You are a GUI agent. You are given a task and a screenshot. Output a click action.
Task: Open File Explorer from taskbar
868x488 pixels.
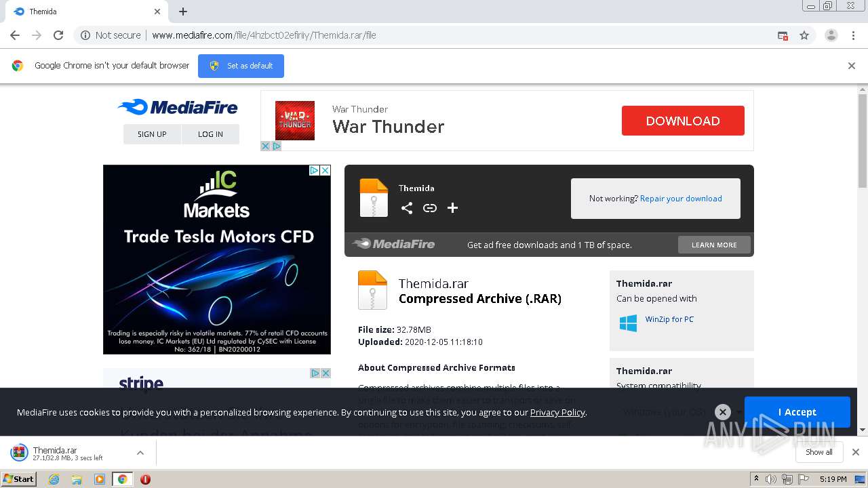click(x=77, y=479)
